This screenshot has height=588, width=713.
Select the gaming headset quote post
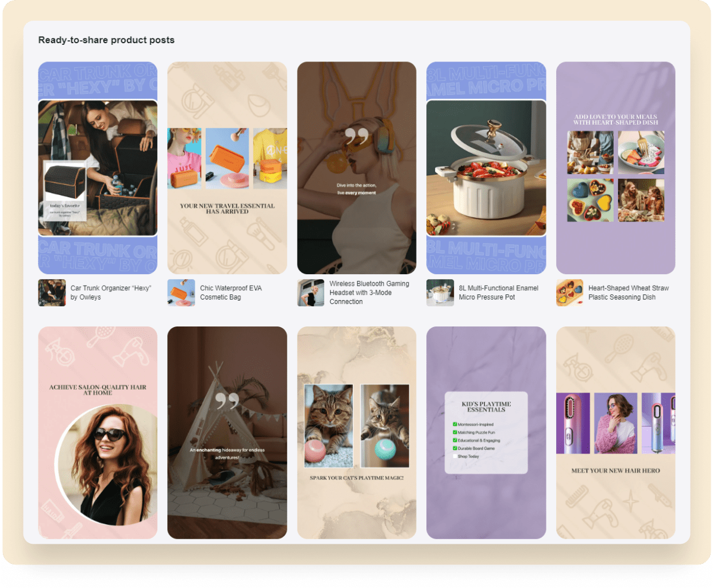tap(356, 168)
